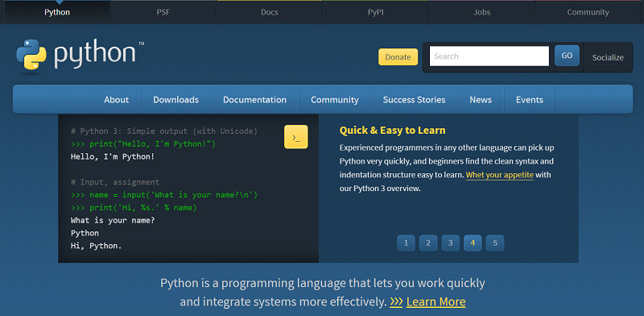
Task: Open the Python top tab
Action: tap(57, 12)
